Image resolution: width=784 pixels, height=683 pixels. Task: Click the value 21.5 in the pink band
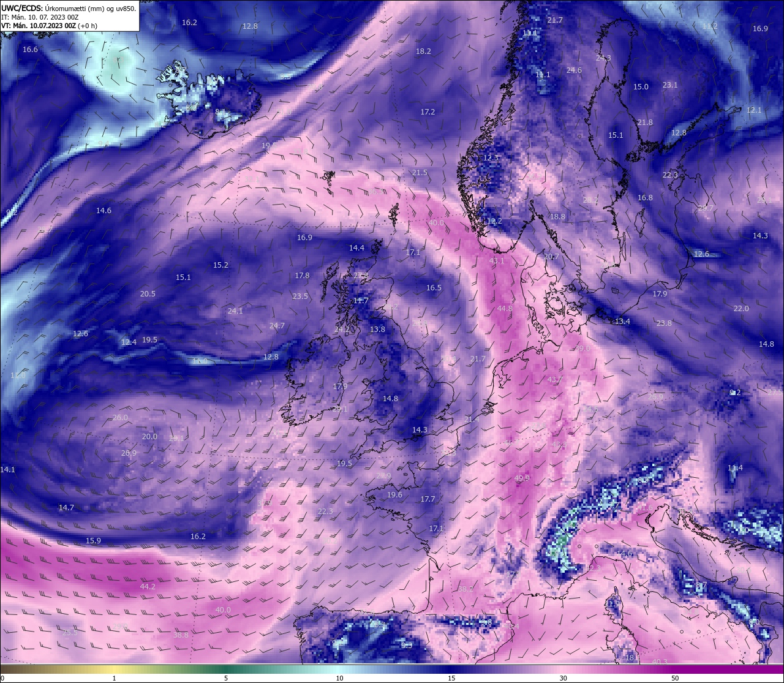coord(420,173)
